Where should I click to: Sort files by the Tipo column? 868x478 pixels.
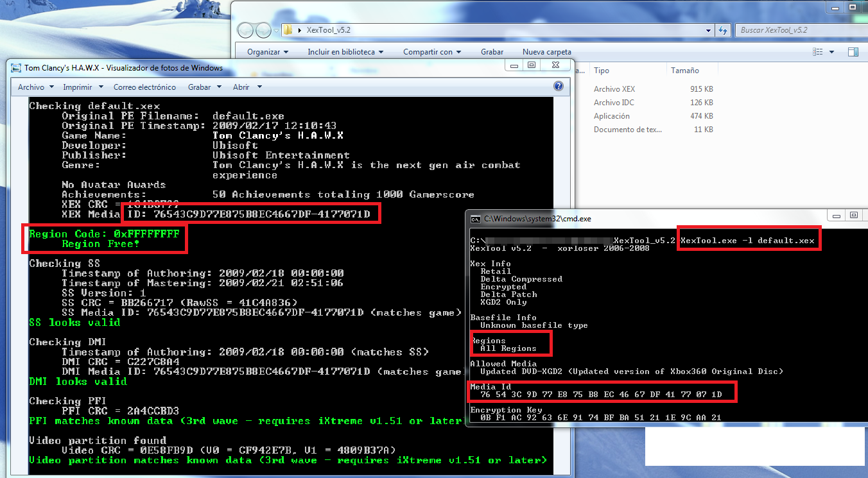602,71
